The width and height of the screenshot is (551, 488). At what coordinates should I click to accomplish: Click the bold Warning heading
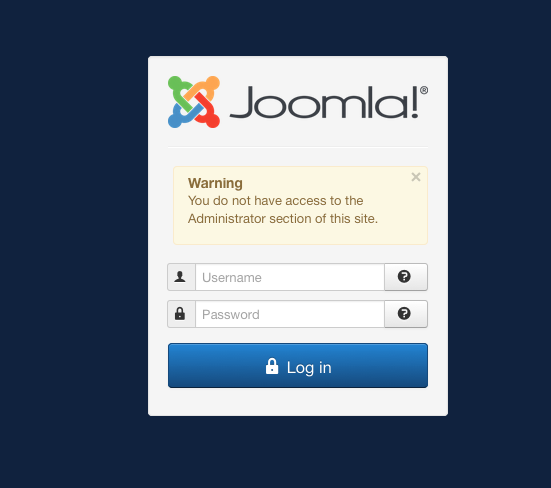tap(215, 183)
